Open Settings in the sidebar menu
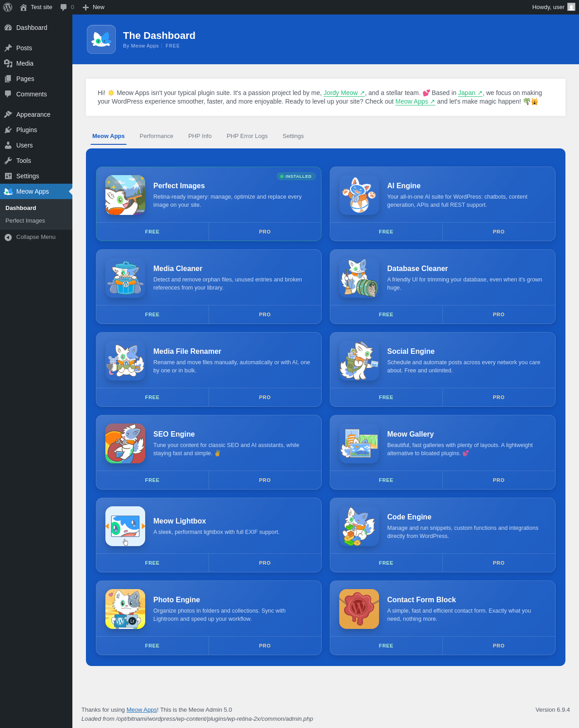 pyautogui.click(x=36, y=176)
